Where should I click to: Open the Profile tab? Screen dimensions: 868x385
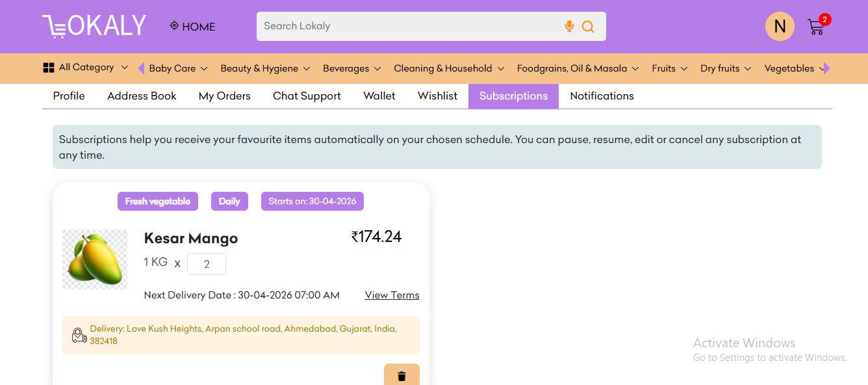[x=69, y=96]
